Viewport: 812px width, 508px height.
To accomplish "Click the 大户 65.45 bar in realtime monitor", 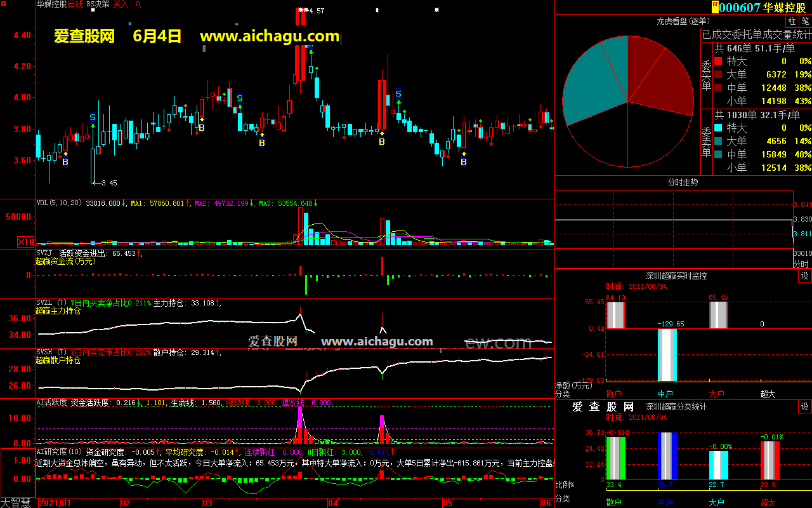I will [x=718, y=315].
